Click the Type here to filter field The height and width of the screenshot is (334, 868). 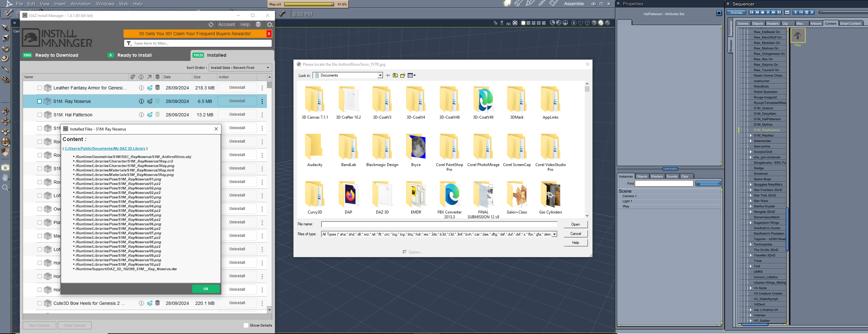198,44
